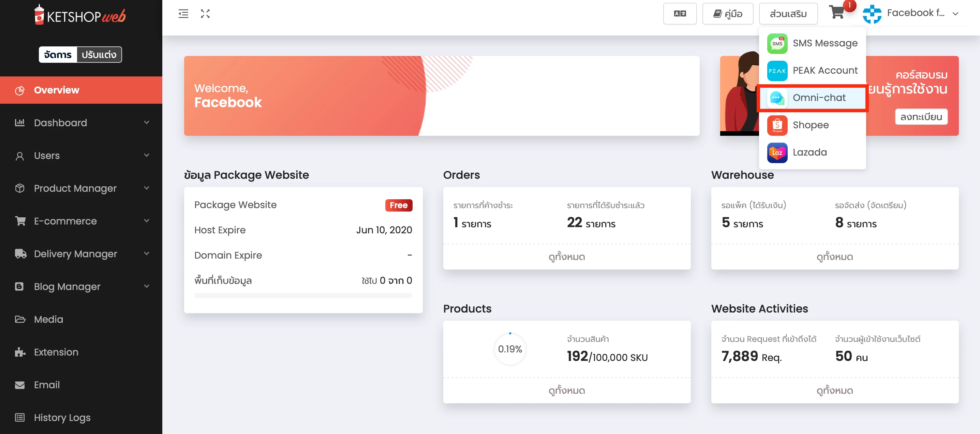Open History Logs in the sidebar
Viewport: 980px width, 434px height.
pos(81,418)
